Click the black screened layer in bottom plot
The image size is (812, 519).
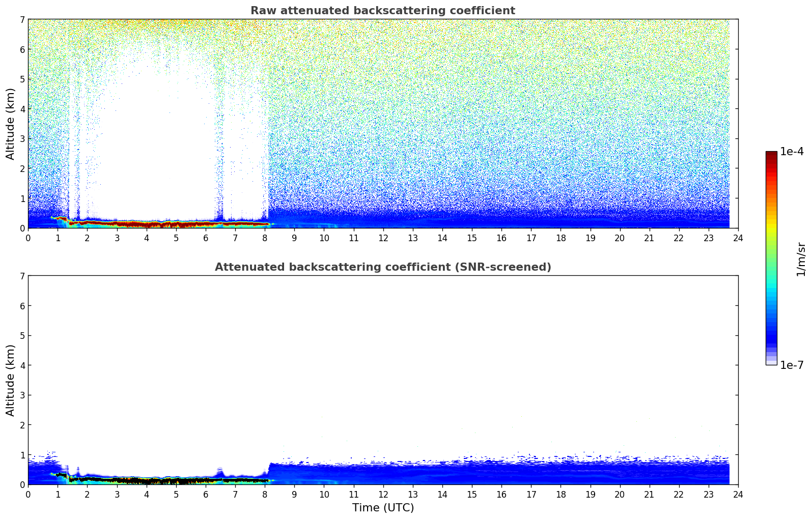pyautogui.click(x=168, y=480)
